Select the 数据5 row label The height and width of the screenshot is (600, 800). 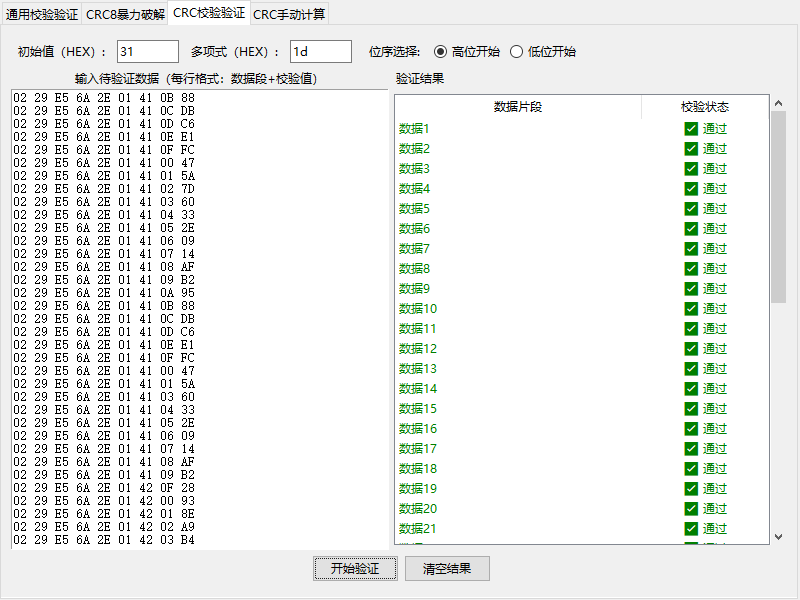[414, 209]
